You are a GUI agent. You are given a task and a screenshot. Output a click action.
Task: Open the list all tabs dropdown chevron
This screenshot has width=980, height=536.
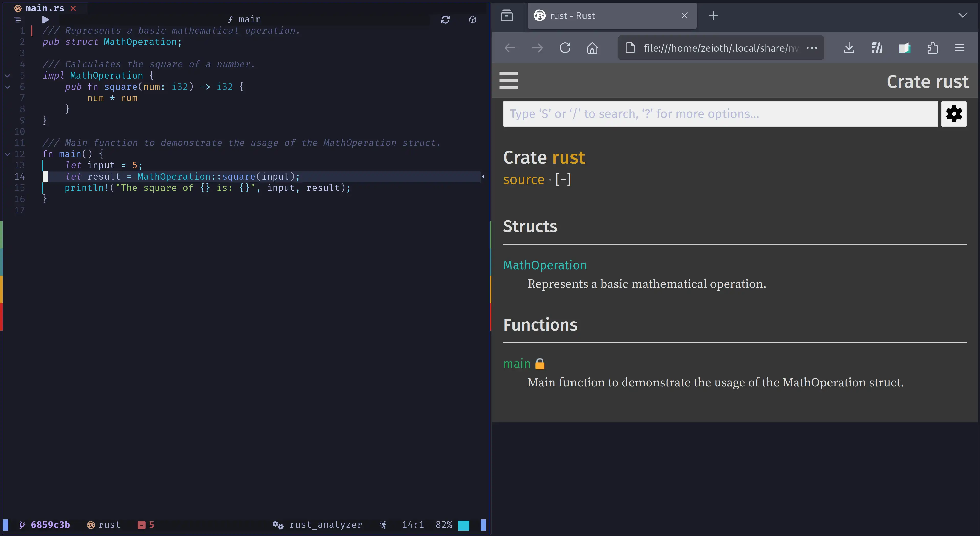tap(963, 15)
